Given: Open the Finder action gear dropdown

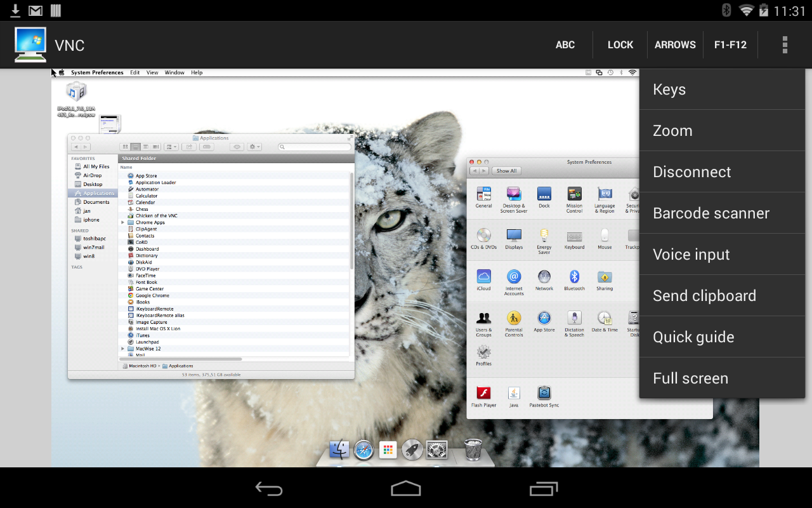Looking at the screenshot, I should (255, 147).
